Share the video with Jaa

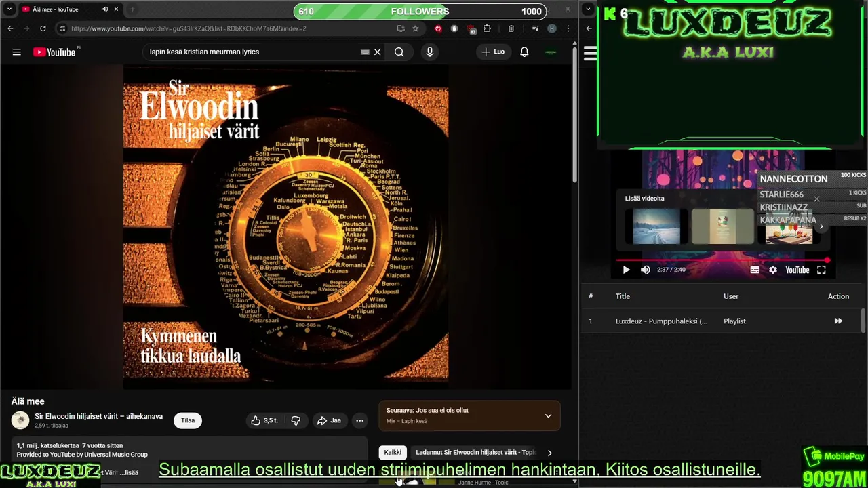tap(329, 420)
